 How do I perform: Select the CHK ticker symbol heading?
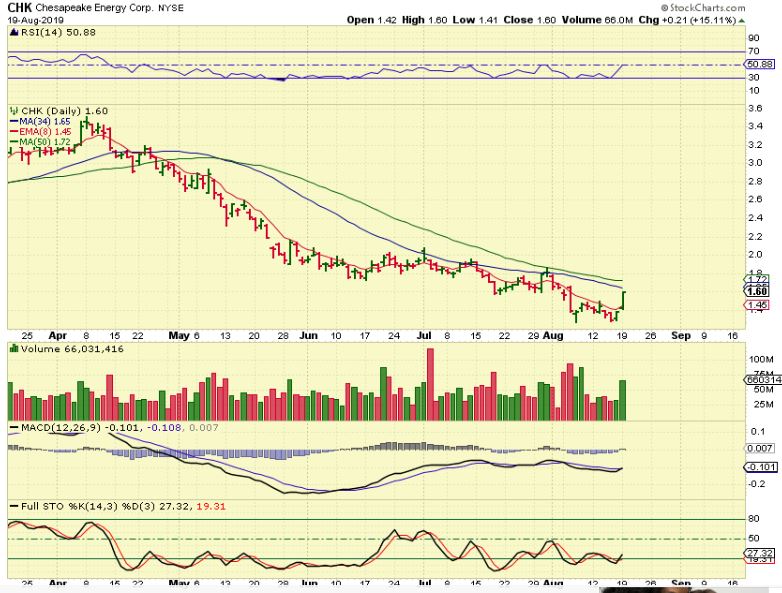coord(19,8)
